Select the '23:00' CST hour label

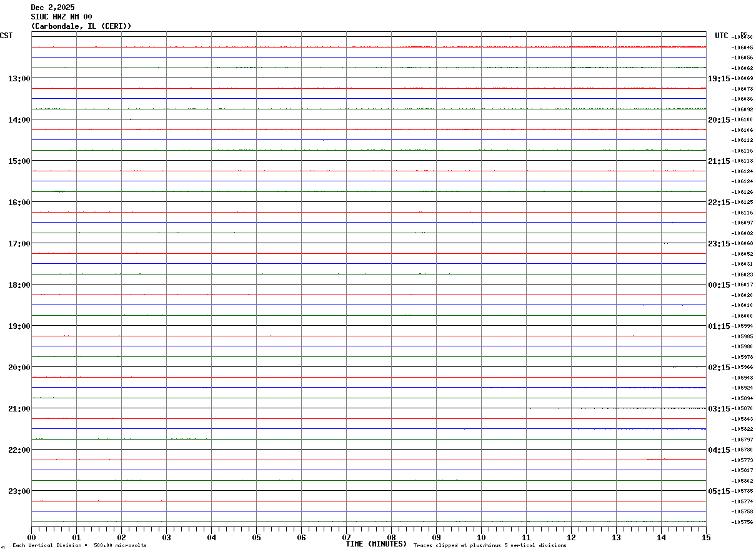coord(19,491)
